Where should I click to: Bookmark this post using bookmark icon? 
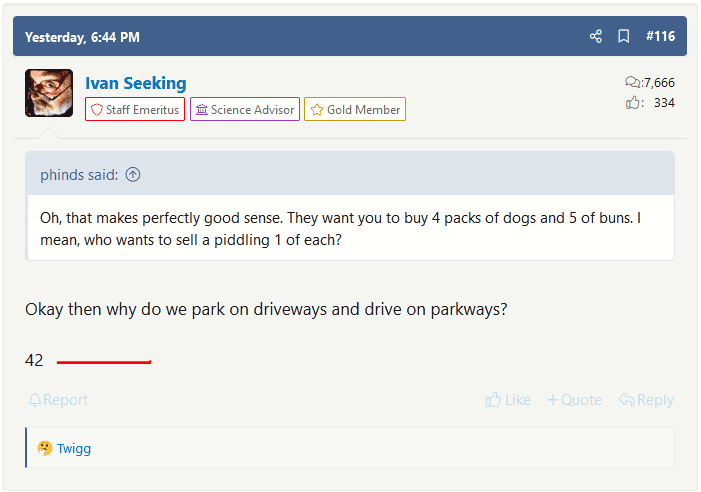click(x=624, y=37)
